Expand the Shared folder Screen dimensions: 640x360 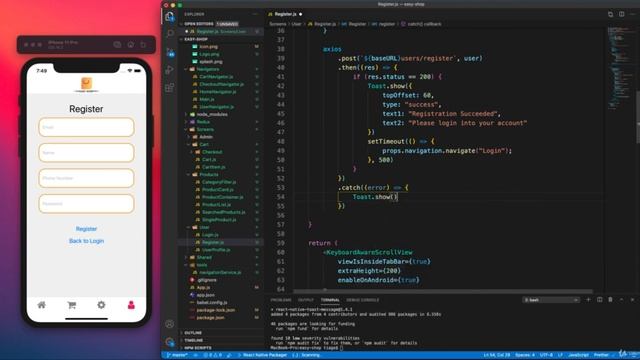(204, 257)
